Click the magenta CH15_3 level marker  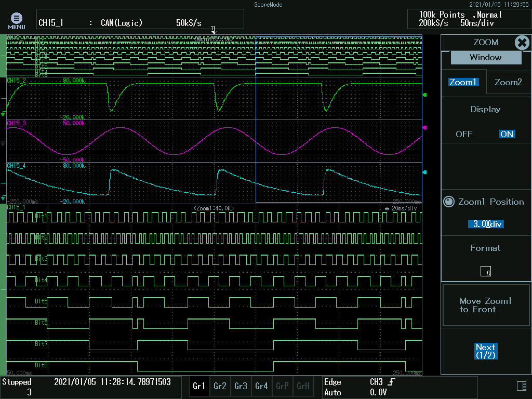tap(425, 127)
